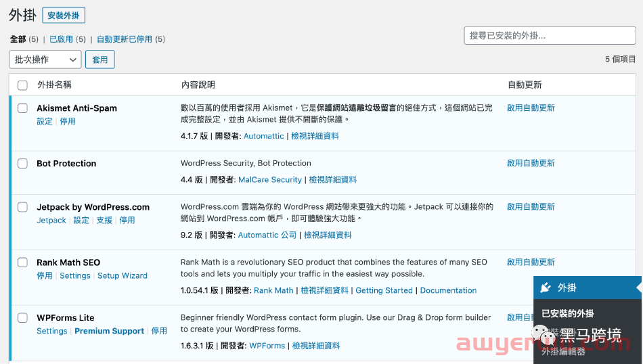Click the Bot Protection plugin name
Screen dimensions: 643x364
(66, 164)
